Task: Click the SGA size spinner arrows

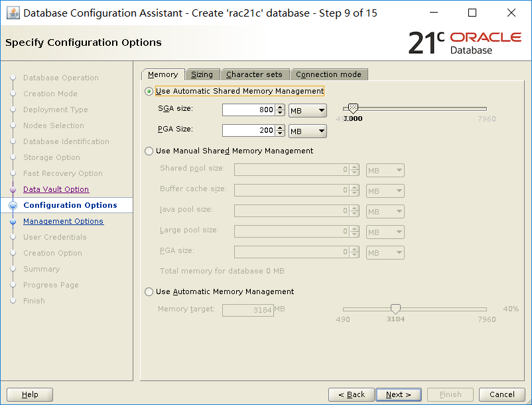Action: pyautogui.click(x=280, y=110)
